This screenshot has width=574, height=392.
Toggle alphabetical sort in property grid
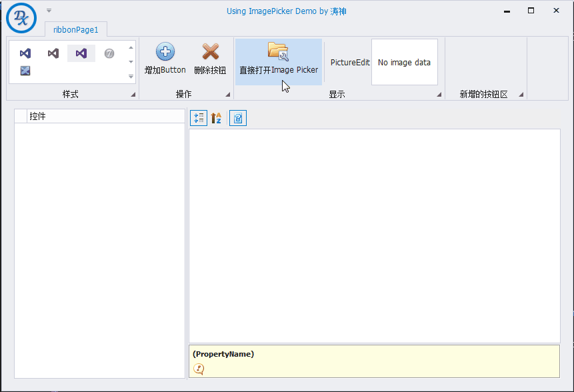coord(216,118)
